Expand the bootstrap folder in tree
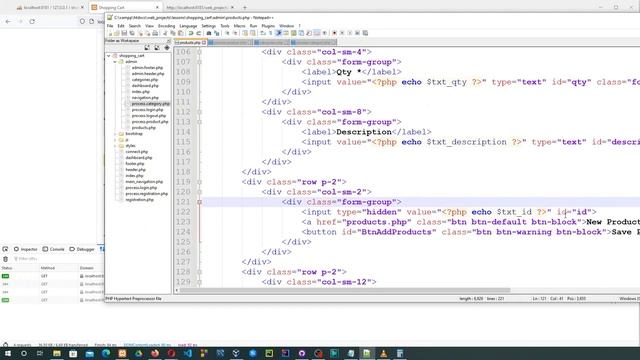Viewport: 640px width, 360px height. click(x=115, y=134)
